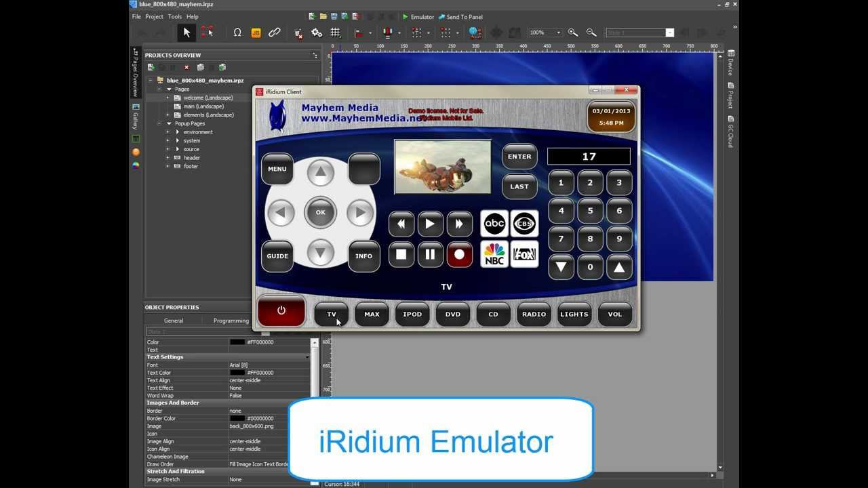Open the color wheel sidebar icon
Viewport: 868px width, 488px height.
pos(136,165)
